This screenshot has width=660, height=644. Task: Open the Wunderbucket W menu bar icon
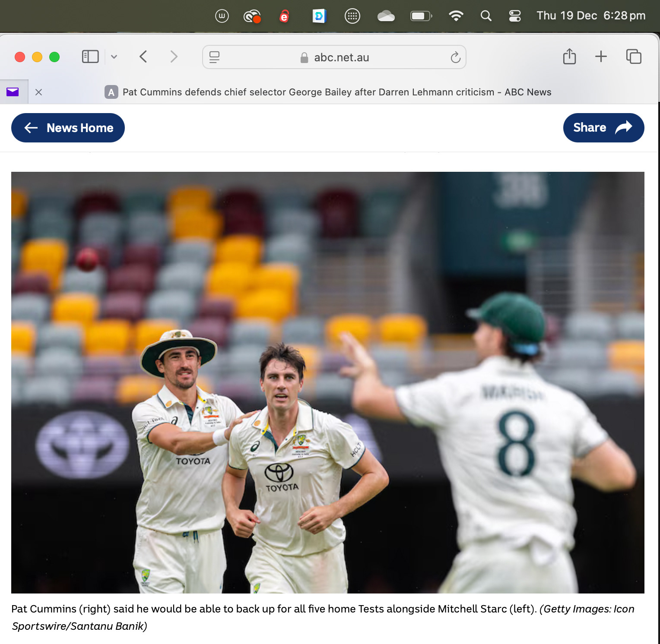[222, 16]
